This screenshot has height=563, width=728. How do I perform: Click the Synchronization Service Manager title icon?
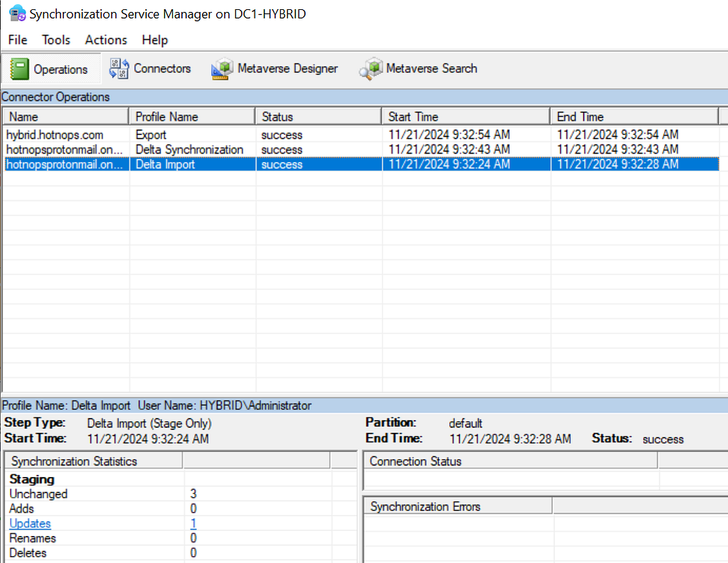pos(17,13)
